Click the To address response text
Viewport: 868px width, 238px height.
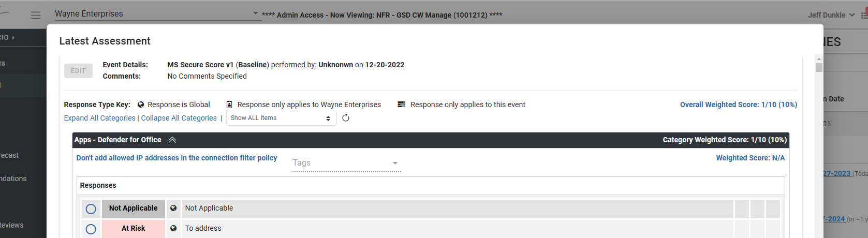click(203, 228)
